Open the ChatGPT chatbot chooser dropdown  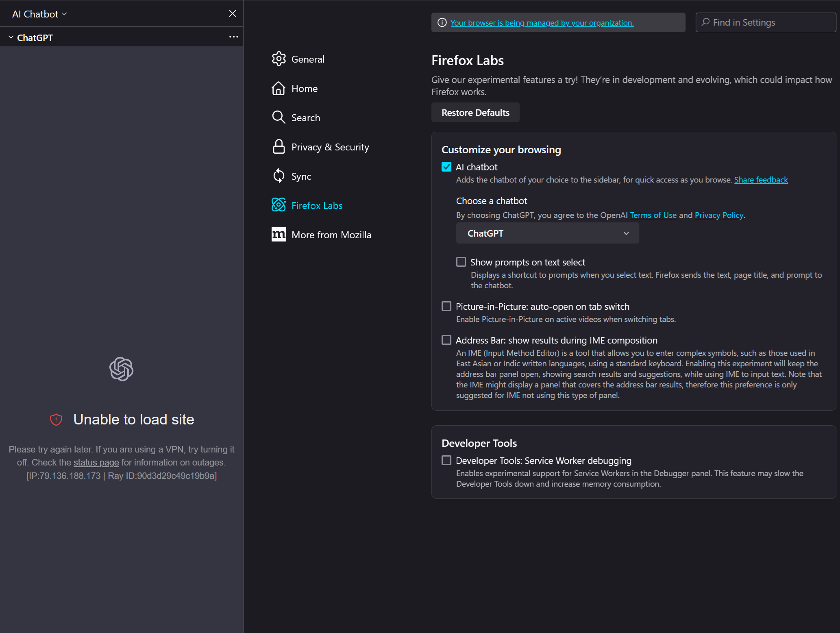pos(547,233)
